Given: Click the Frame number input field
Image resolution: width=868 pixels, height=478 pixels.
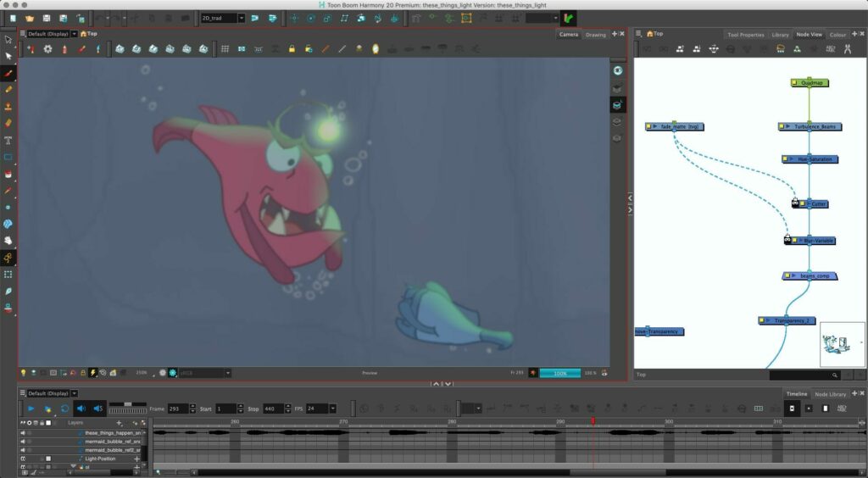Looking at the screenshot, I should click(178, 409).
